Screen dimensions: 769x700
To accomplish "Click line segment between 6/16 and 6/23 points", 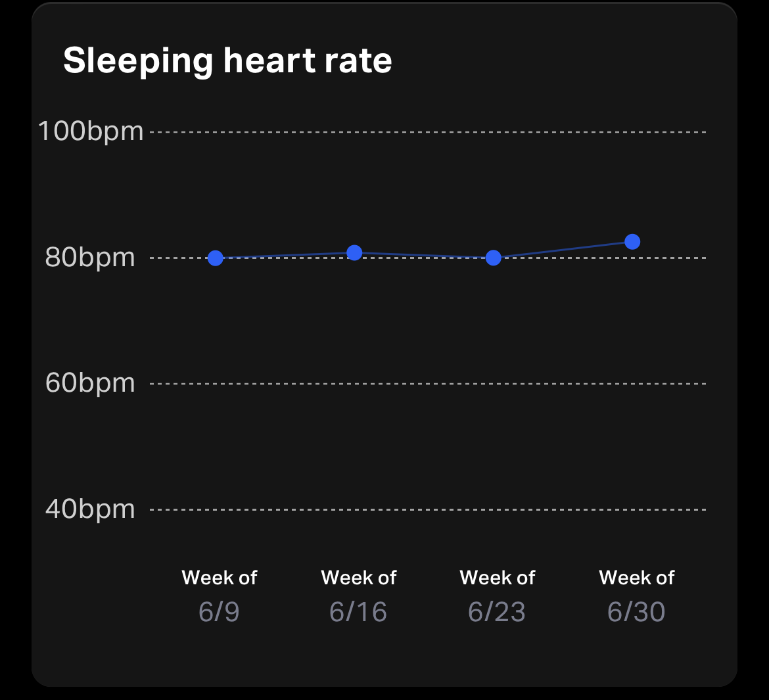I will [424, 255].
